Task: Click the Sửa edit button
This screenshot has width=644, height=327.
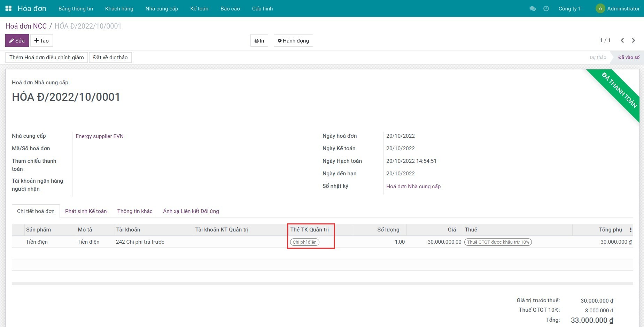Action: point(17,40)
